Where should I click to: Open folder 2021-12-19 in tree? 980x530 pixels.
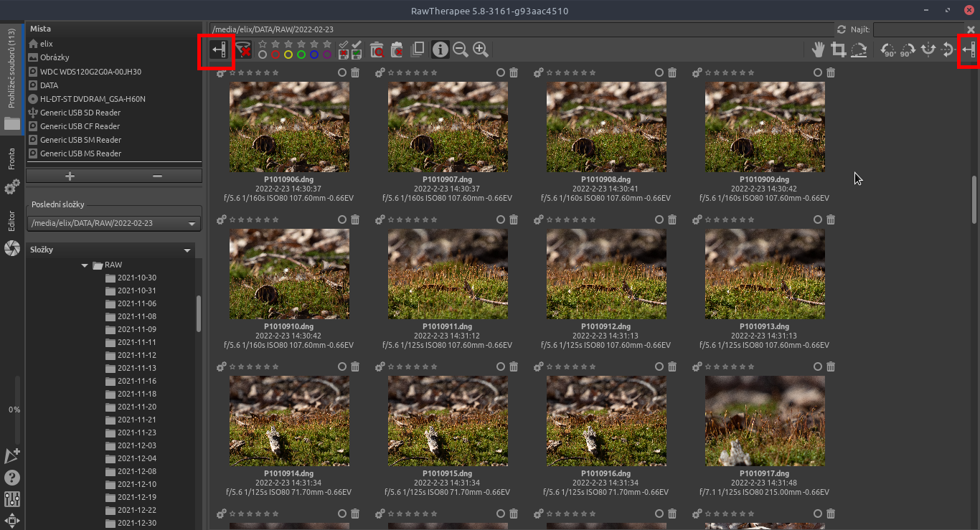coord(136,497)
